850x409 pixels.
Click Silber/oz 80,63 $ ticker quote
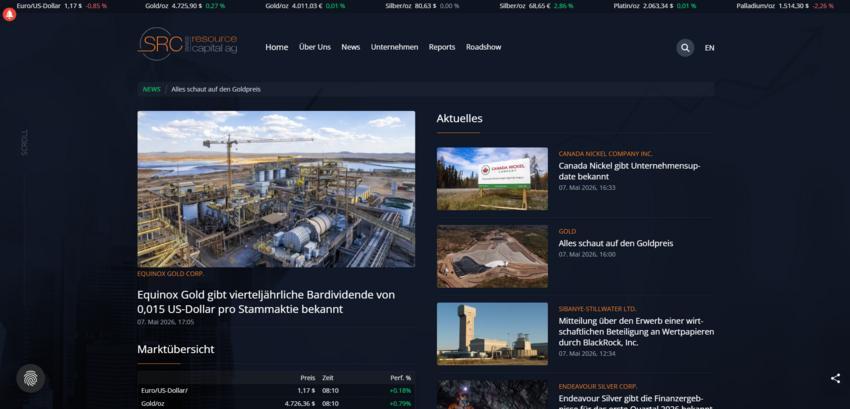click(x=422, y=6)
